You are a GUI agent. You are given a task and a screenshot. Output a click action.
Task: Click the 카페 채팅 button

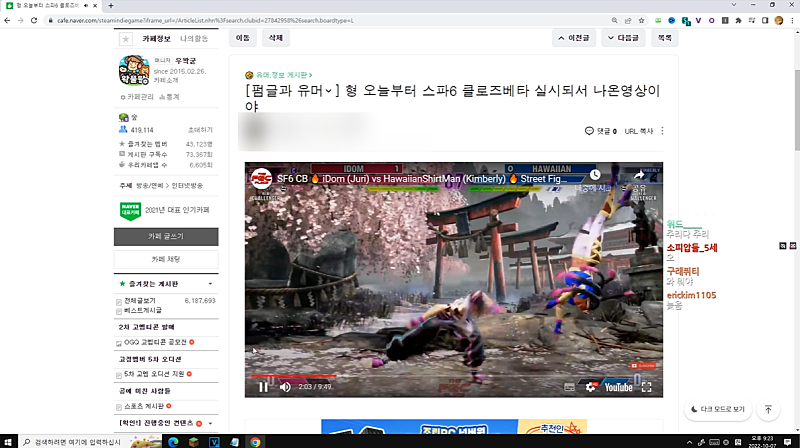click(166, 259)
